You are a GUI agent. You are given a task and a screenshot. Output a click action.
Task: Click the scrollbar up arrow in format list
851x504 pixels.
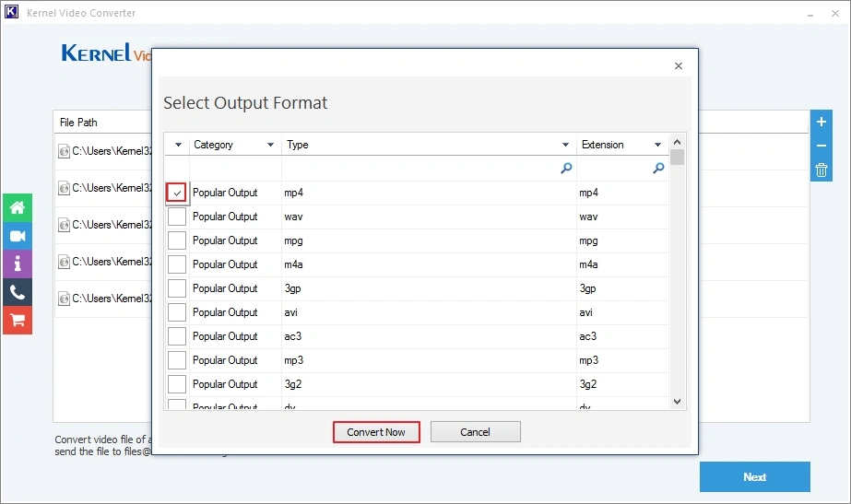point(677,142)
